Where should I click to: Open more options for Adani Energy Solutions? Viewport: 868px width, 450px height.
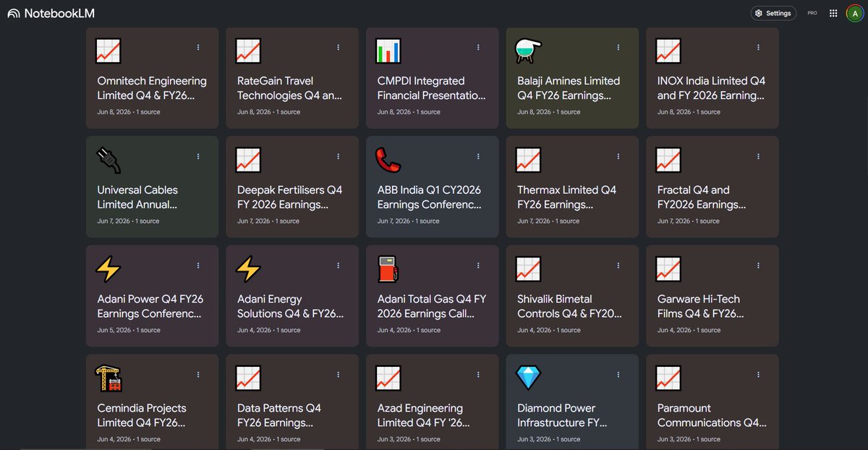tap(338, 266)
